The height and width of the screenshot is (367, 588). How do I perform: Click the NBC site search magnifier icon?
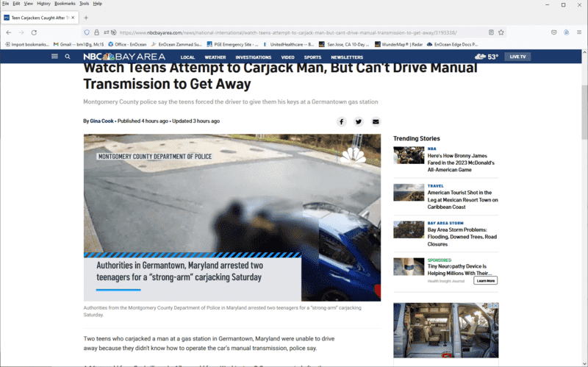point(68,57)
